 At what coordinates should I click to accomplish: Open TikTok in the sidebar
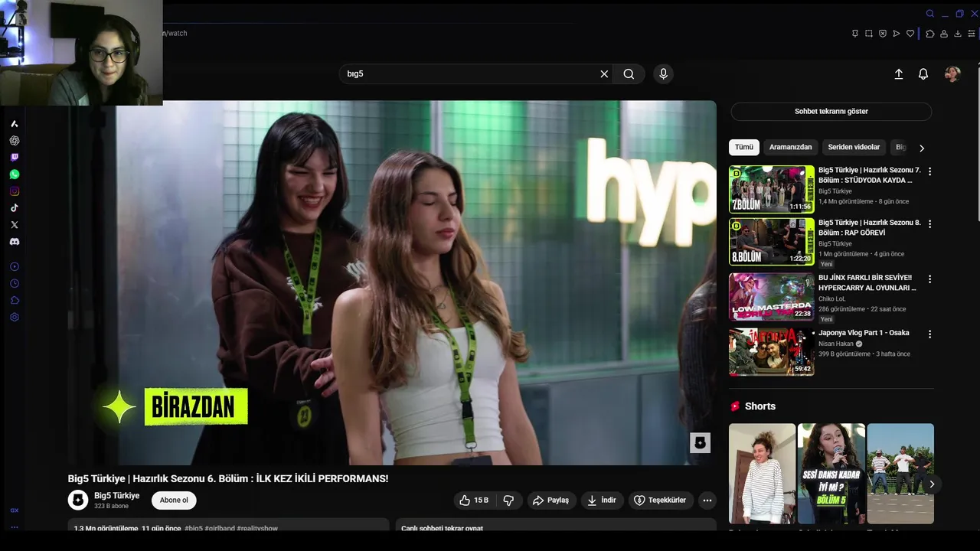(14, 208)
